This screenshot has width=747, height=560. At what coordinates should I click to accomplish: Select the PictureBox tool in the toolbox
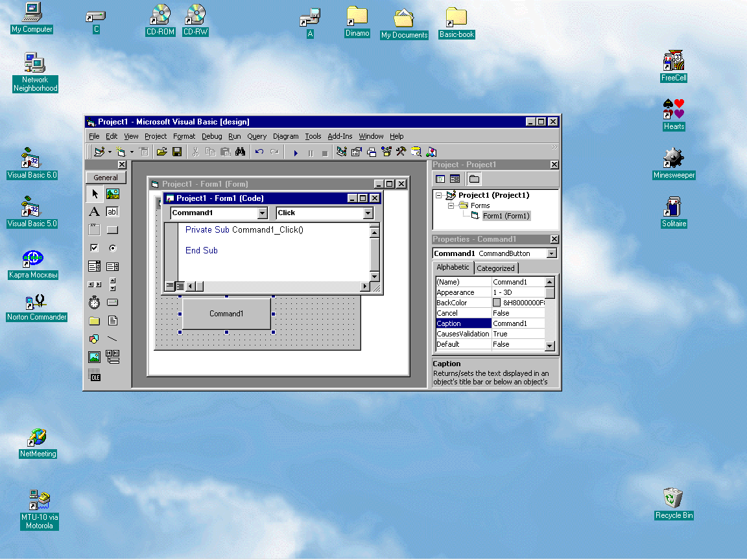click(x=113, y=194)
